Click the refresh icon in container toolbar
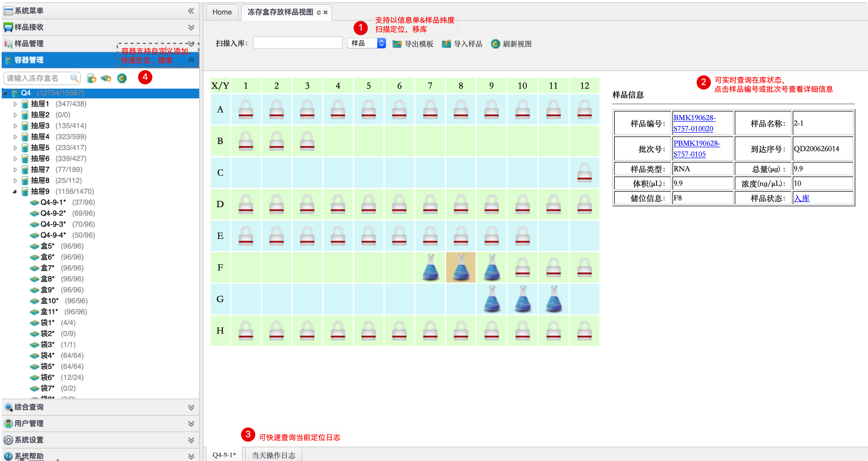Image resolution: width=868 pixels, height=461 pixels. [122, 78]
